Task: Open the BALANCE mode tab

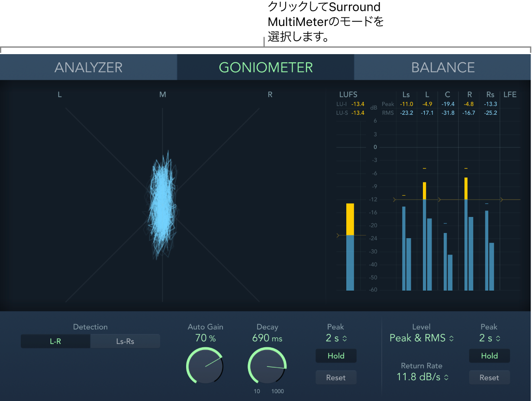Action: (443, 67)
